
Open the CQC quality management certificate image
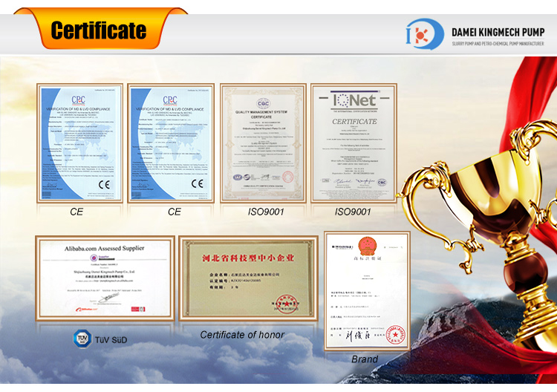(263, 143)
